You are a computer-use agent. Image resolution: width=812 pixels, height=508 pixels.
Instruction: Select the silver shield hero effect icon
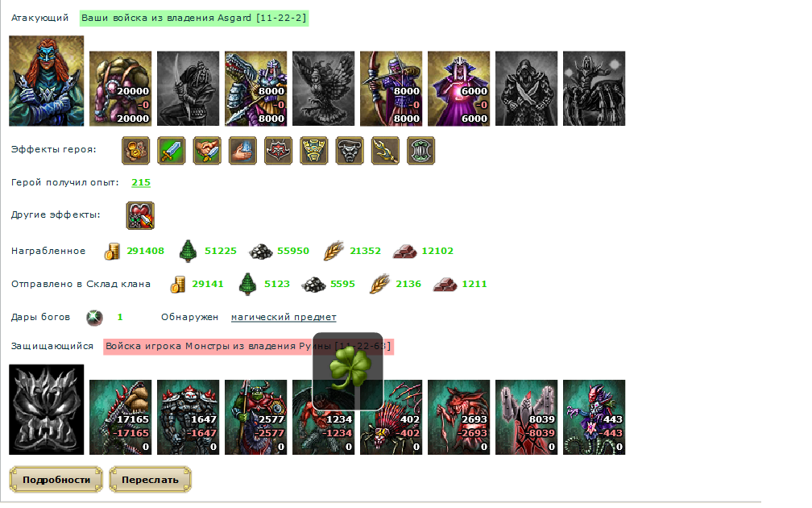tap(421, 151)
